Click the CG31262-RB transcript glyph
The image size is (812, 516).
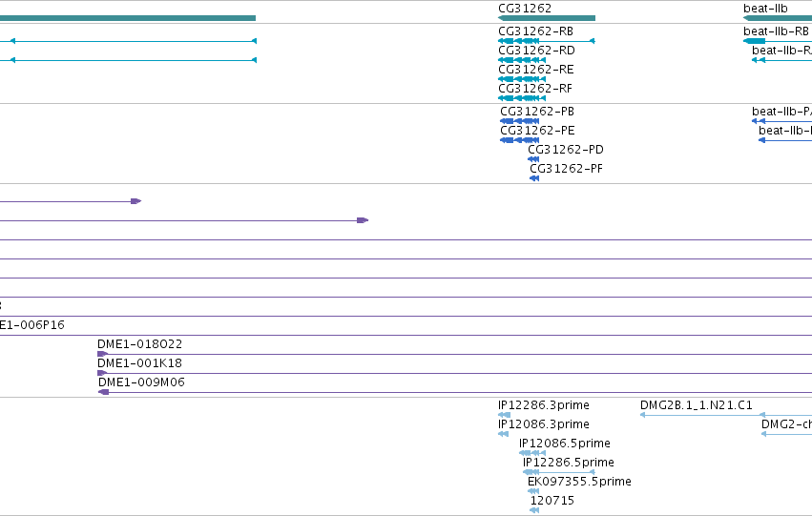pyautogui.click(x=547, y=41)
